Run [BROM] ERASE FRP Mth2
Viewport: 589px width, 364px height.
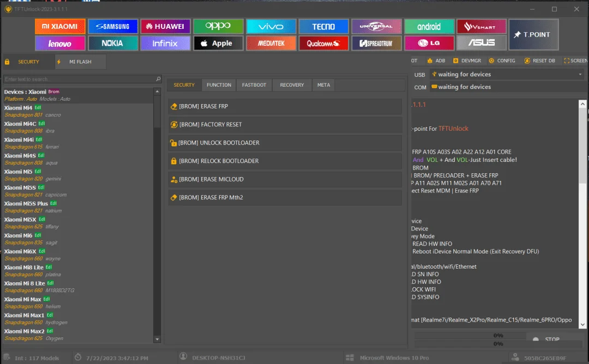[285, 197]
